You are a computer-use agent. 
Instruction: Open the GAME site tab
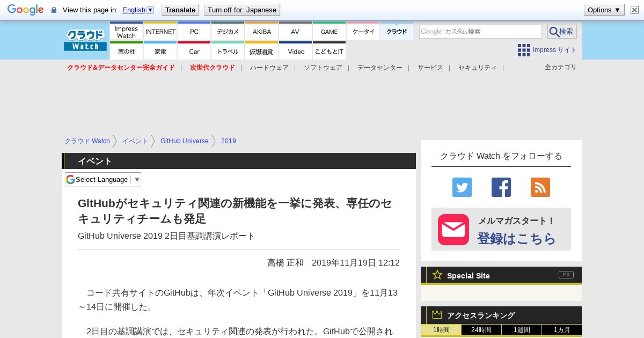click(330, 32)
